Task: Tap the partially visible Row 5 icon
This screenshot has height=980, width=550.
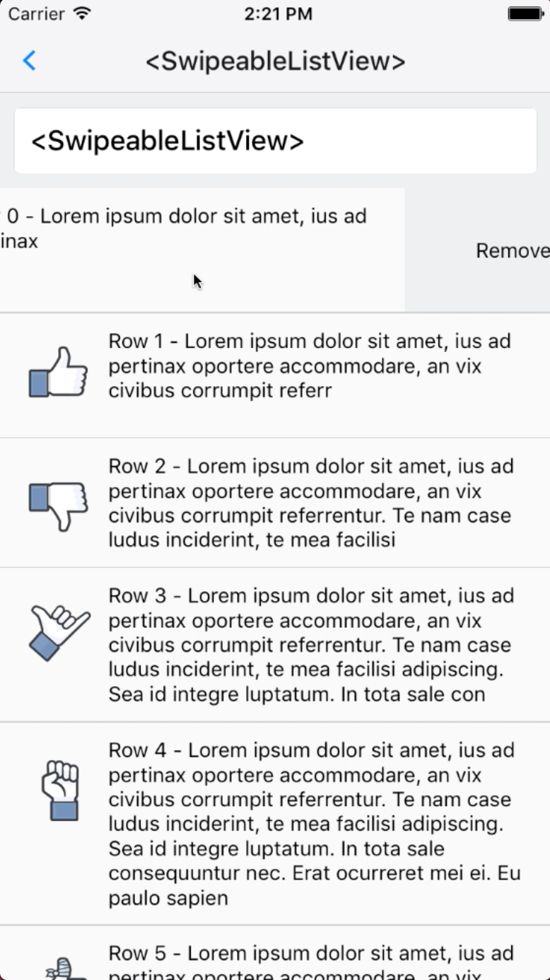Action: [65, 969]
